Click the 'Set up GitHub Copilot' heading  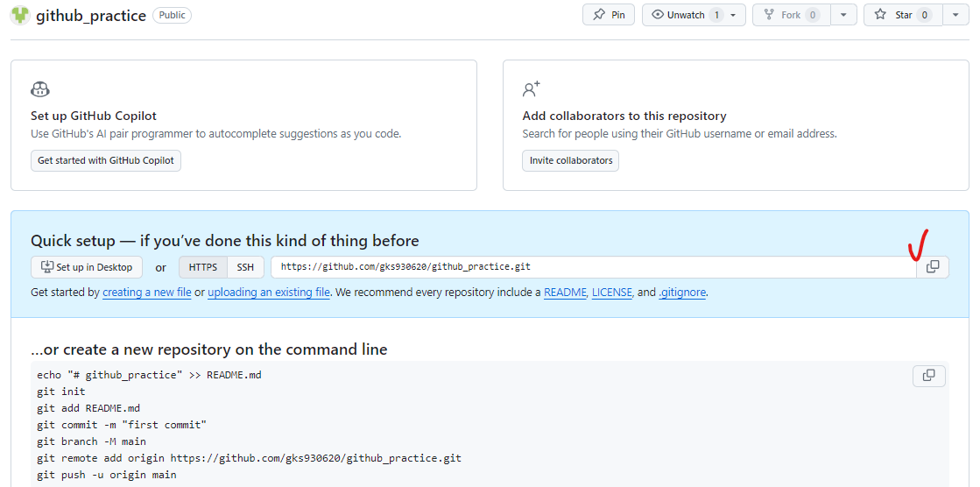94,116
